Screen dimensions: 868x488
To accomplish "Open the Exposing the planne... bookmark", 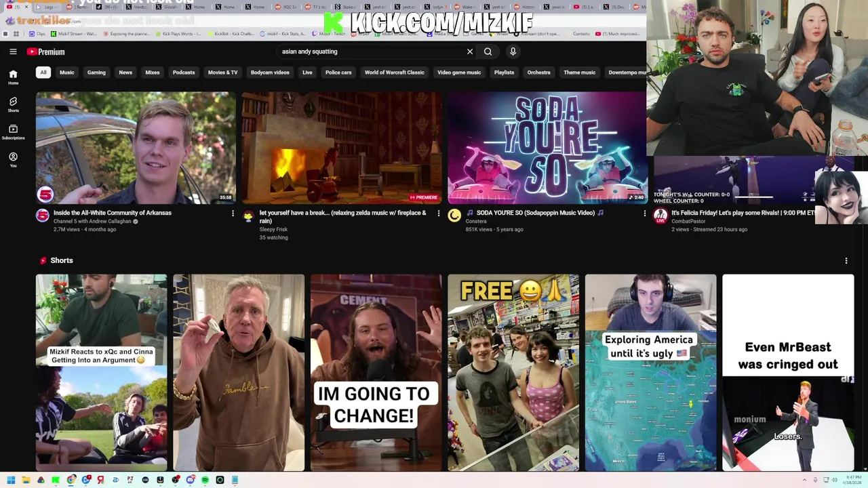I will pos(126,34).
